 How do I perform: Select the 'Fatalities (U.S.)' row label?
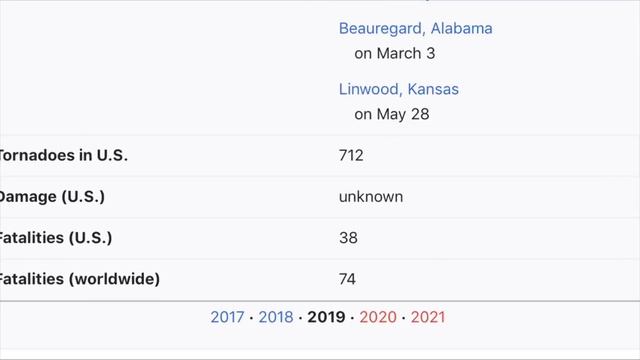pos(56,238)
